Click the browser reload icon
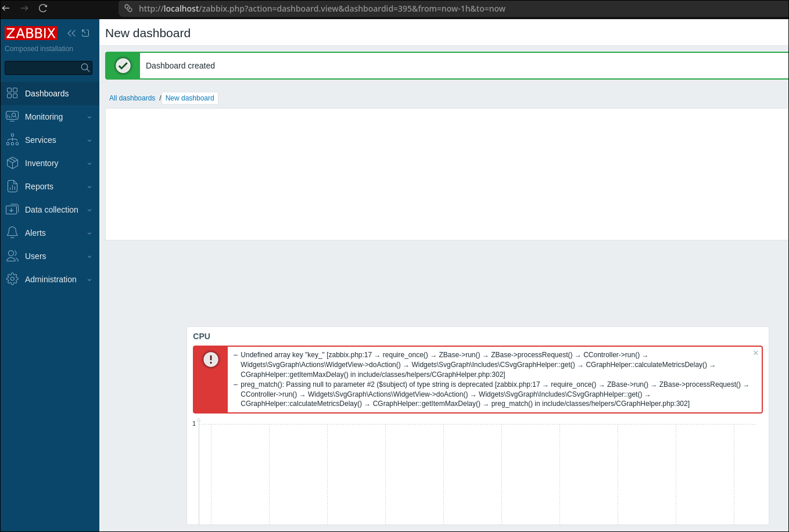The image size is (789, 532). 43,8
